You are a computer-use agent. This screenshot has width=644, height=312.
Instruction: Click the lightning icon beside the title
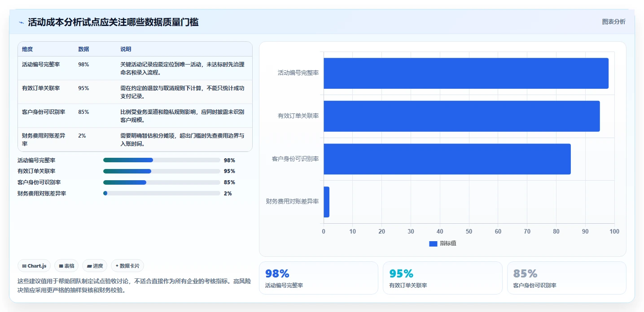(21, 22)
